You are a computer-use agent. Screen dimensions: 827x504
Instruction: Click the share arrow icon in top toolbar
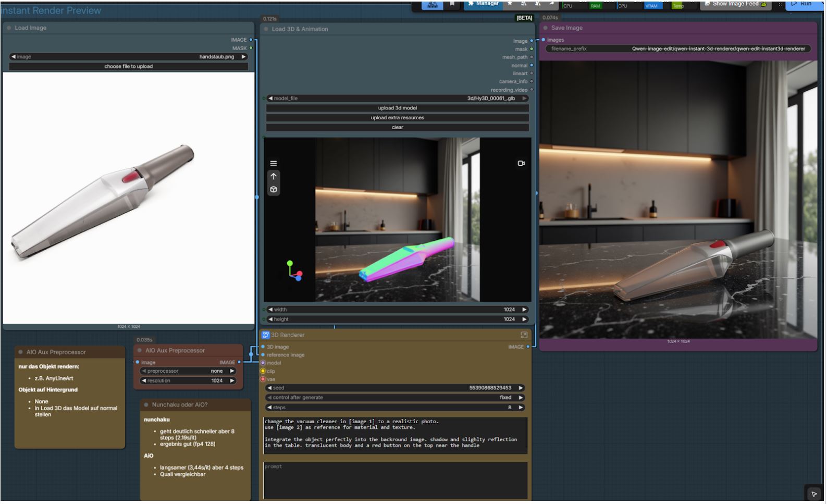point(551,4)
